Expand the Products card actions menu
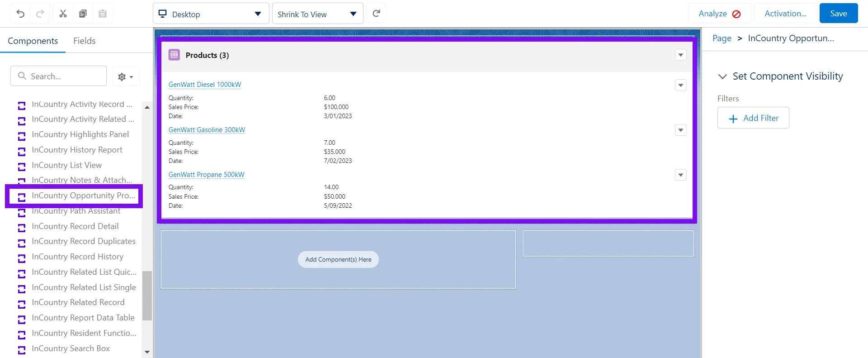This screenshot has width=868, height=358. click(x=680, y=55)
